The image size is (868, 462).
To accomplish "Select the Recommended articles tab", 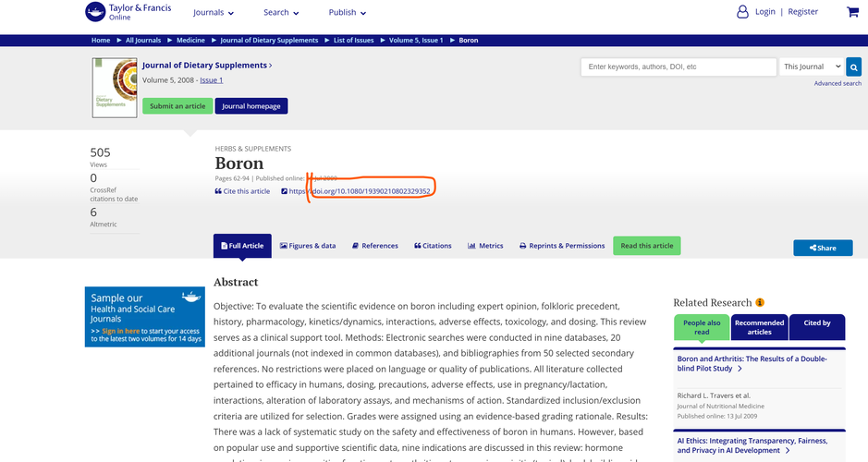I will click(760, 327).
